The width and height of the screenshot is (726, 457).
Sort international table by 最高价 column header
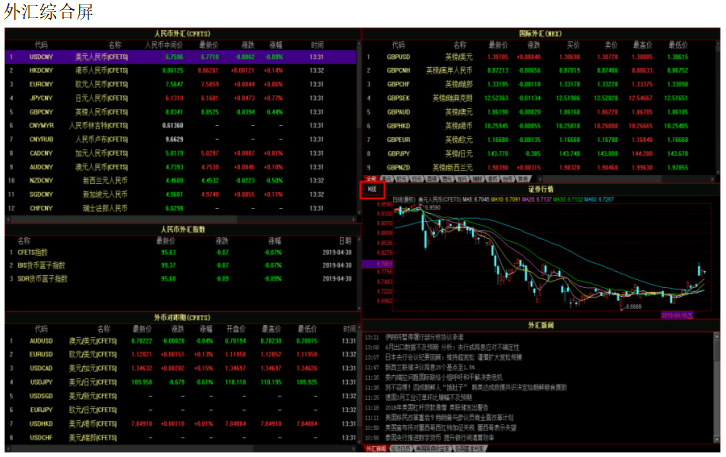click(x=642, y=45)
